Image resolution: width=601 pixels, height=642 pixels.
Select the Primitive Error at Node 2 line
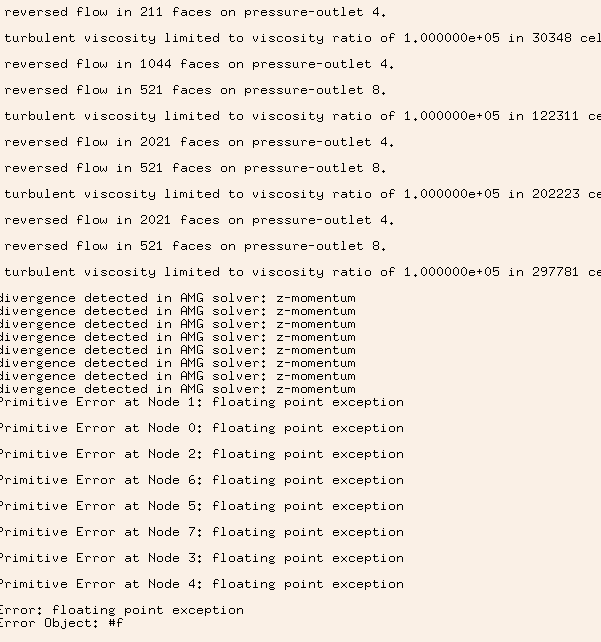click(201, 454)
